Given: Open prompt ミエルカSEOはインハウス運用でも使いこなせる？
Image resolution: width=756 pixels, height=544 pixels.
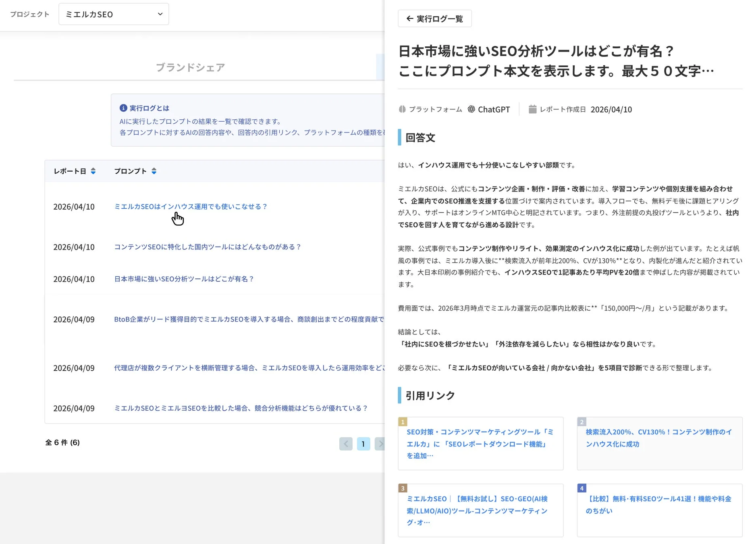Looking at the screenshot, I should pos(190,206).
